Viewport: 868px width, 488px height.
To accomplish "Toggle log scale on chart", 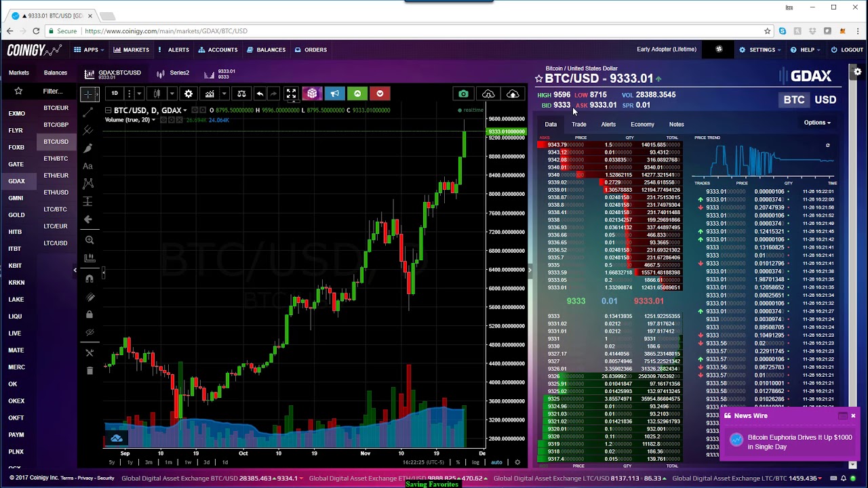I will (475, 462).
